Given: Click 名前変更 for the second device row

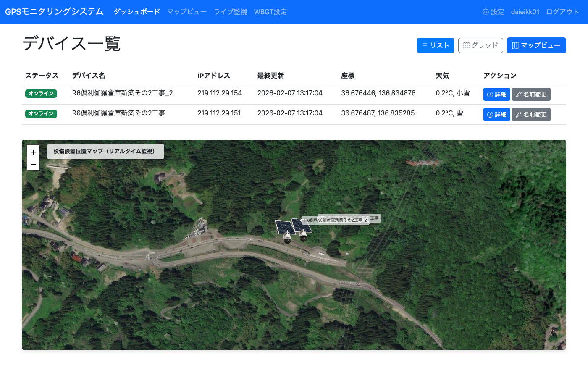Looking at the screenshot, I should pyautogui.click(x=531, y=115).
